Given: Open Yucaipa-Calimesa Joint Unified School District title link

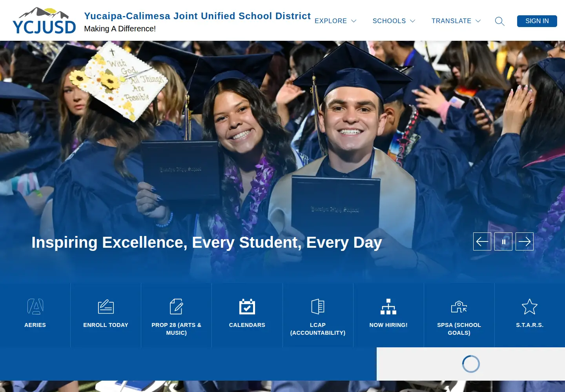Looking at the screenshot, I should (x=197, y=16).
